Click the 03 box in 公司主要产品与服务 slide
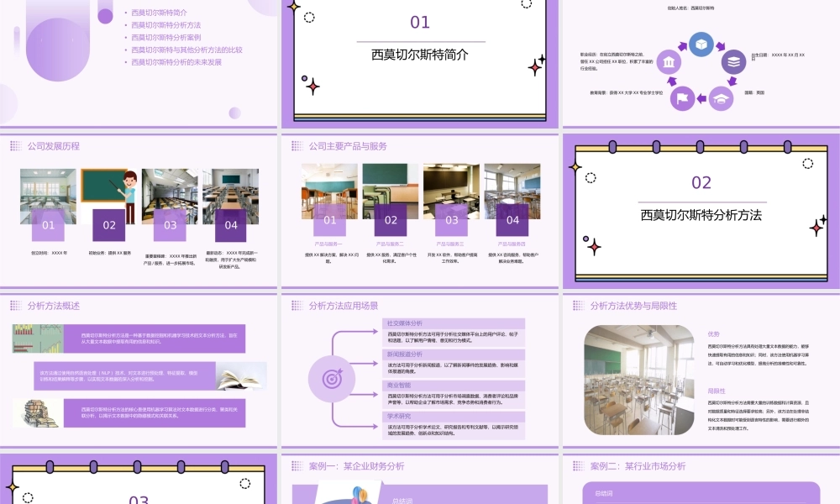Image resolution: width=840 pixels, height=504 pixels. click(452, 219)
